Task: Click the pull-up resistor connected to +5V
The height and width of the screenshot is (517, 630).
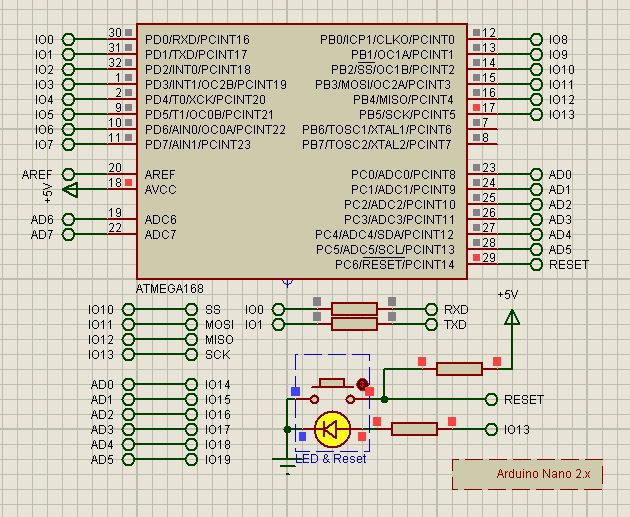Action: (459, 369)
